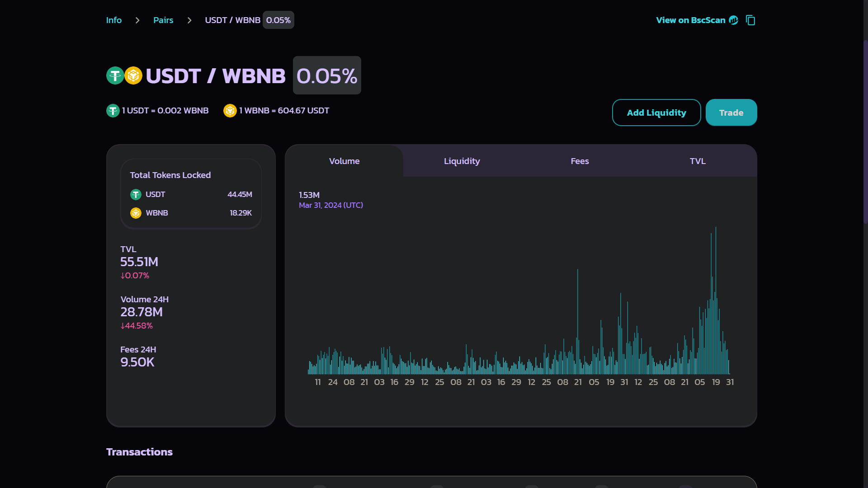
Task: Show the TVL chart tab
Action: click(698, 161)
